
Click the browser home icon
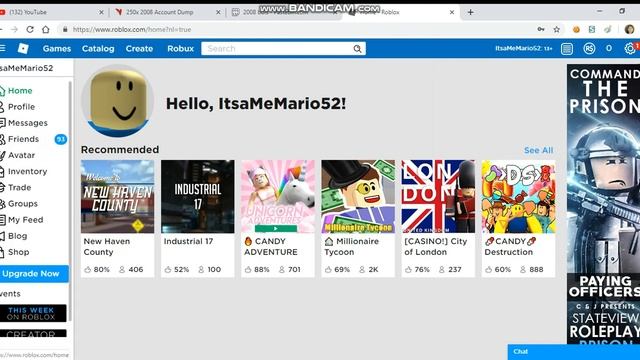(46, 29)
